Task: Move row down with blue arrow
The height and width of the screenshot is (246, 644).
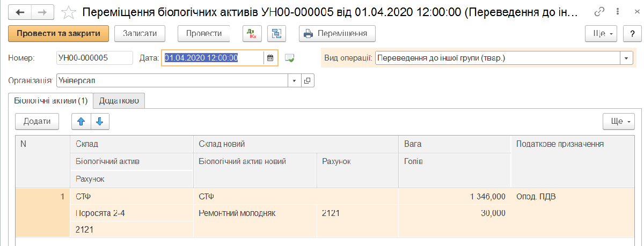Action: [x=100, y=121]
